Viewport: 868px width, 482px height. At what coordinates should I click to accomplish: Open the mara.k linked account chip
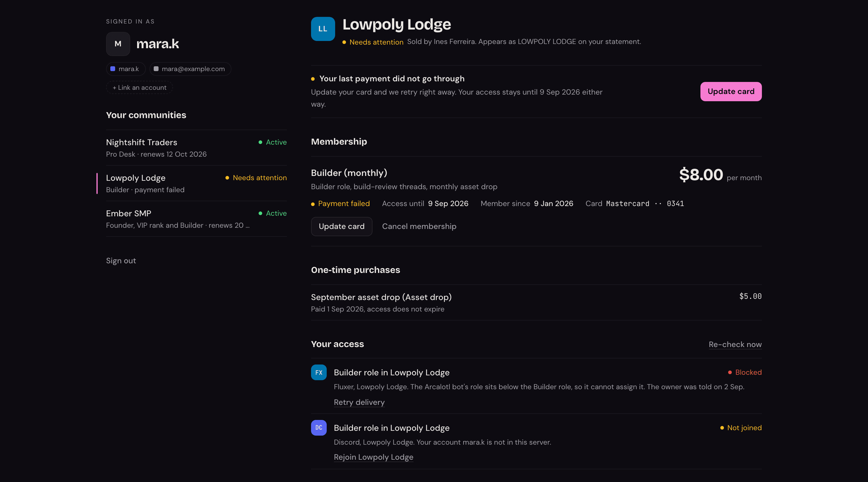click(126, 69)
